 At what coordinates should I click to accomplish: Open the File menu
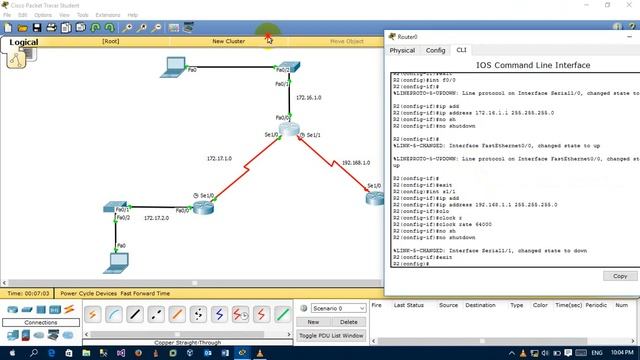click(x=7, y=15)
